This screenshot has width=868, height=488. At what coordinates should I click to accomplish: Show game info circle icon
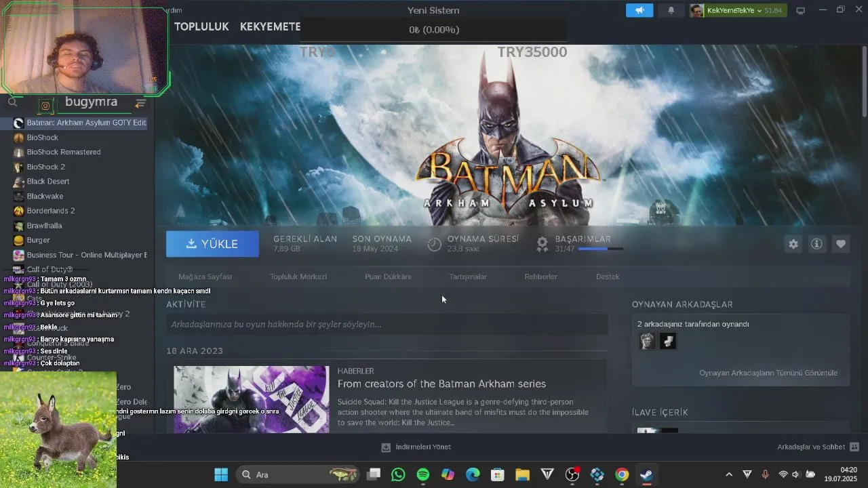816,244
